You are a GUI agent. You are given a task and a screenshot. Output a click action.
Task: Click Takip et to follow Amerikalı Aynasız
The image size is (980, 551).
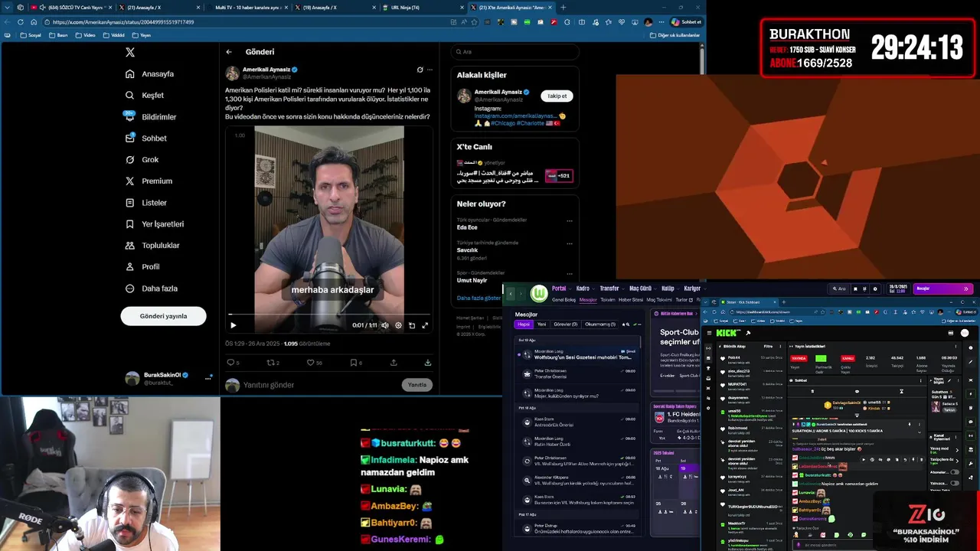(x=557, y=96)
